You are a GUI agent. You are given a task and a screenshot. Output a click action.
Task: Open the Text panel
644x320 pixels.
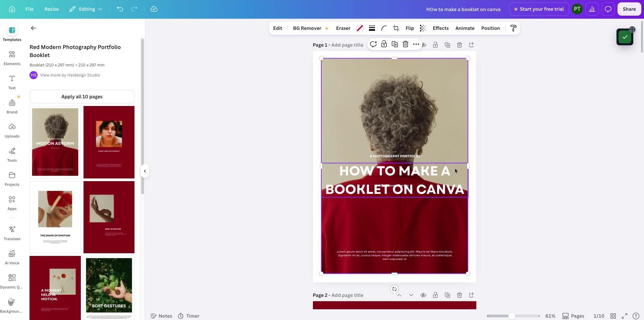click(12, 82)
